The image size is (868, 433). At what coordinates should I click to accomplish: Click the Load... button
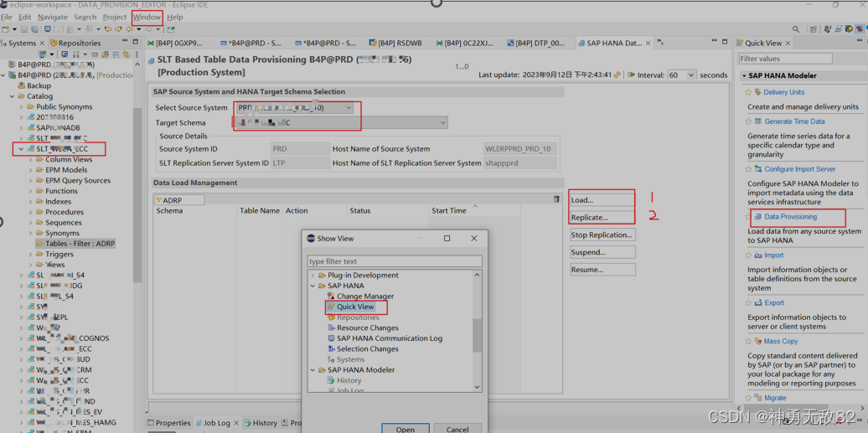point(603,200)
